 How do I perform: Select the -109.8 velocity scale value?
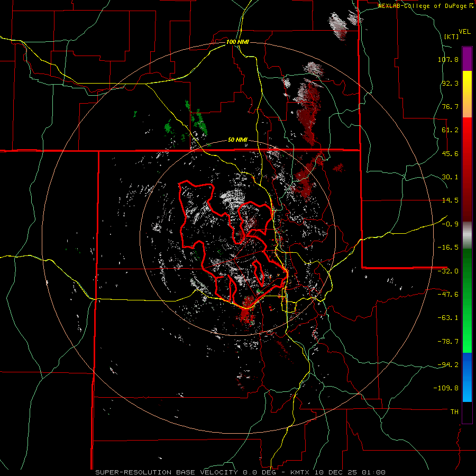pyautogui.click(x=446, y=388)
